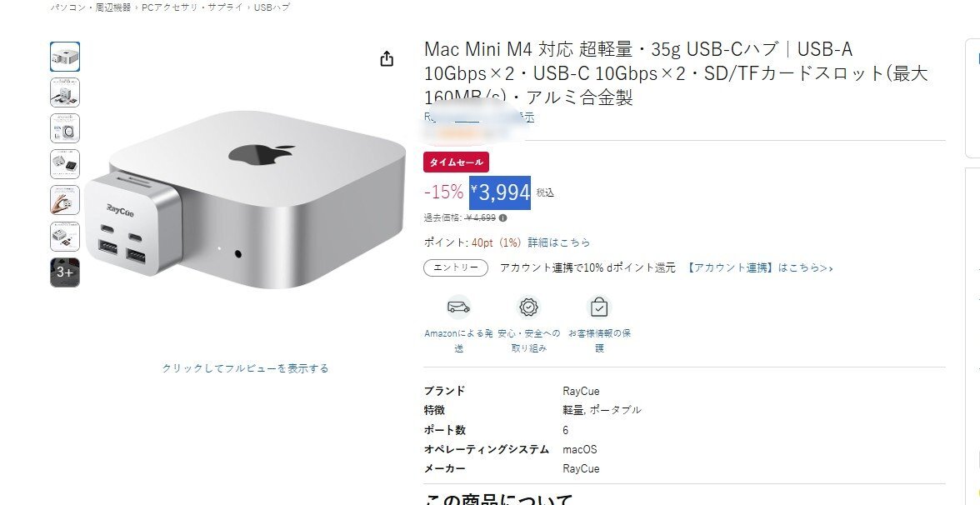Select the sixth product thumbnail
The height and width of the screenshot is (505, 980).
(x=65, y=237)
